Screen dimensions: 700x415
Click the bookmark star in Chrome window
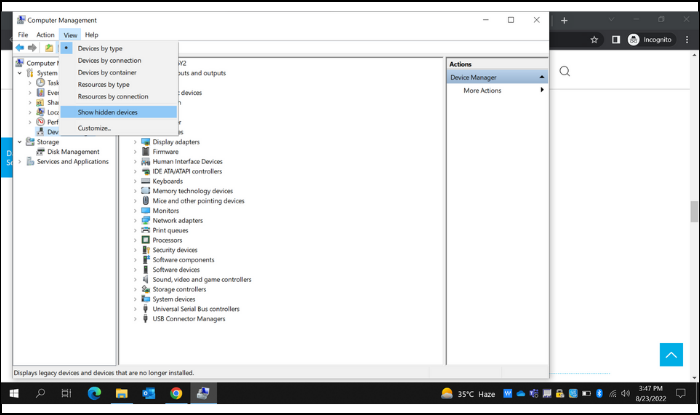594,40
